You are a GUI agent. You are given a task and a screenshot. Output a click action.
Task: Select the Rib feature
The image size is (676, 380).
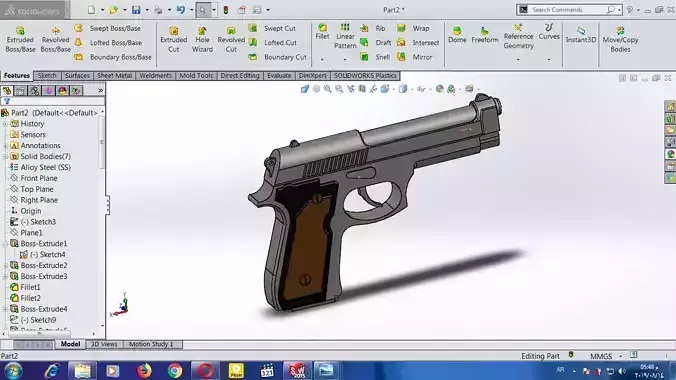[373, 28]
